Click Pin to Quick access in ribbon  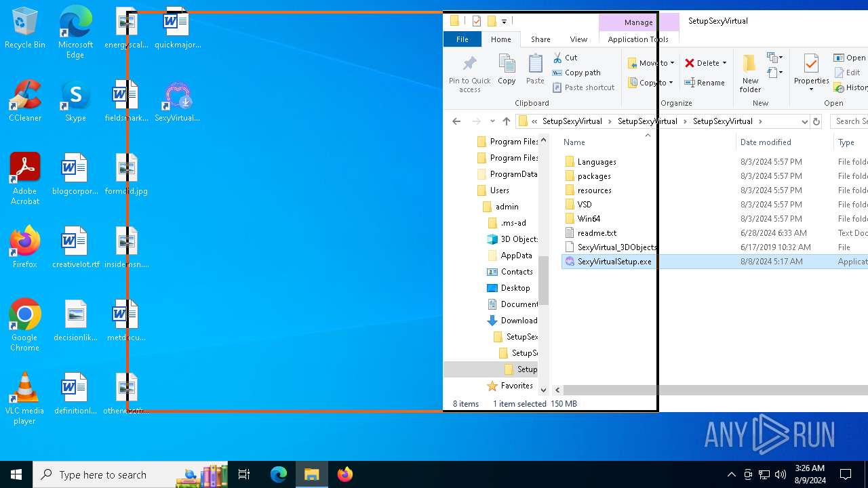tap(469, 73)
